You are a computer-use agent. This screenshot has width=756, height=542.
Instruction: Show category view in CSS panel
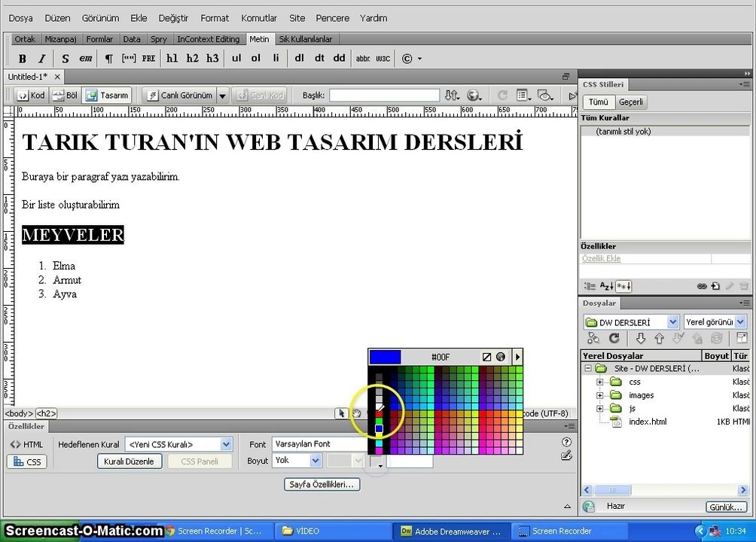tap(590, 286)
